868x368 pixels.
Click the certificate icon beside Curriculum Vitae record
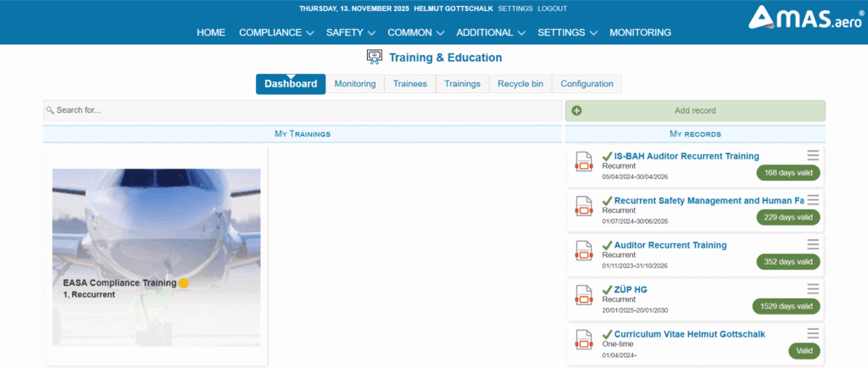[582, 340]
